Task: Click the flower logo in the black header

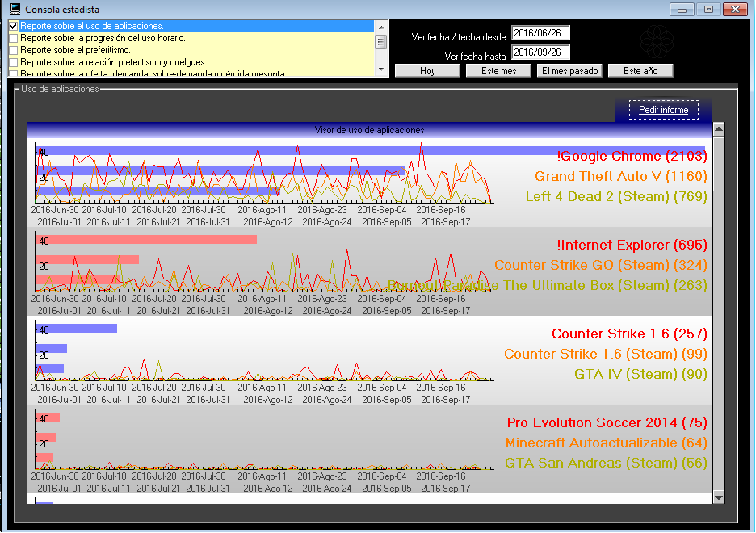Action: [657, 41]
